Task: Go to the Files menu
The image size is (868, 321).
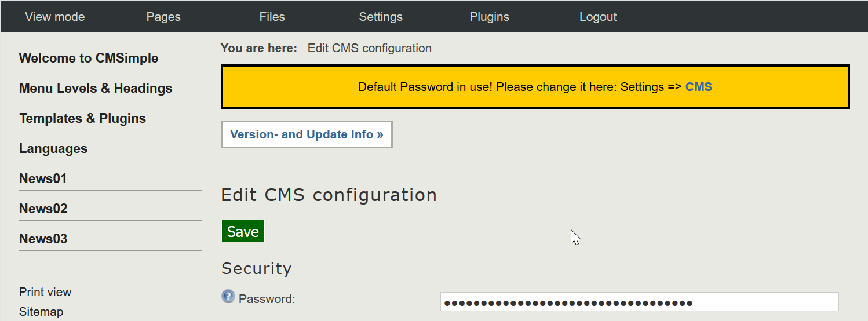Action: [x=272, y=17]
